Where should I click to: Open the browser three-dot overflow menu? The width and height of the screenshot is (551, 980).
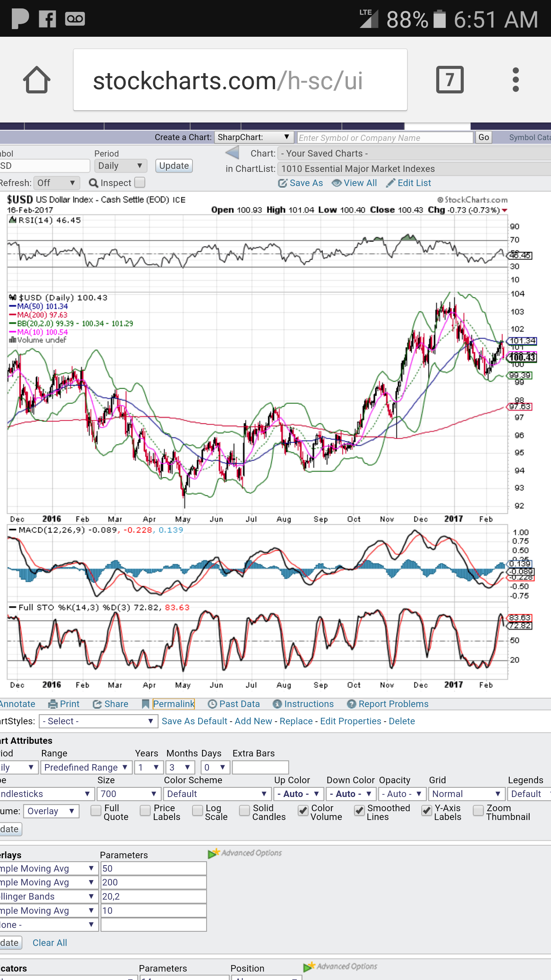click(515, 80)
